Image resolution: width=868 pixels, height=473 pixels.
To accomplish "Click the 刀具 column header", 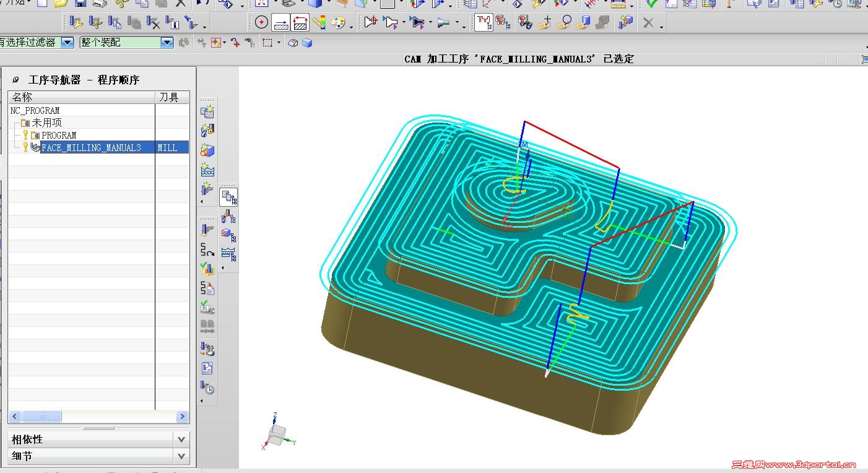I will 172,97.
